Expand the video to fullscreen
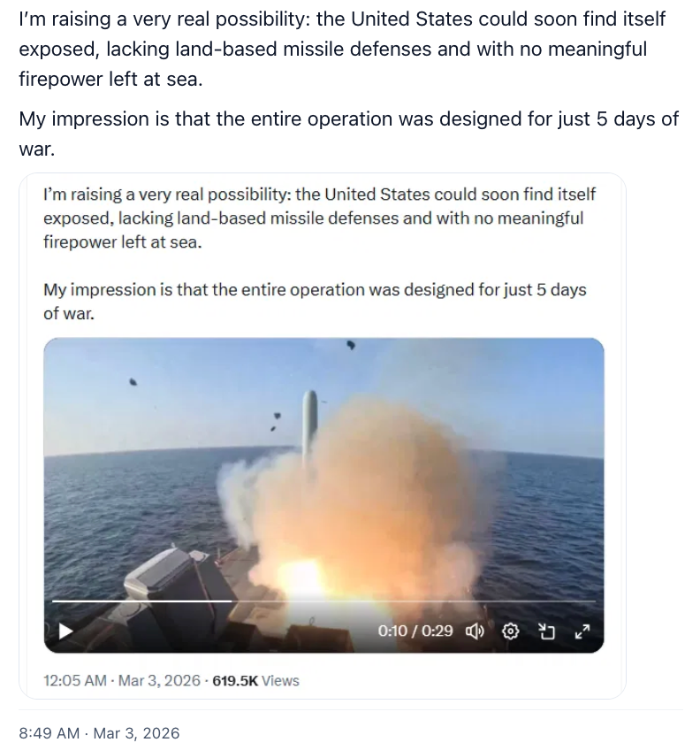 pyautogui.click(x=582, y=631)
